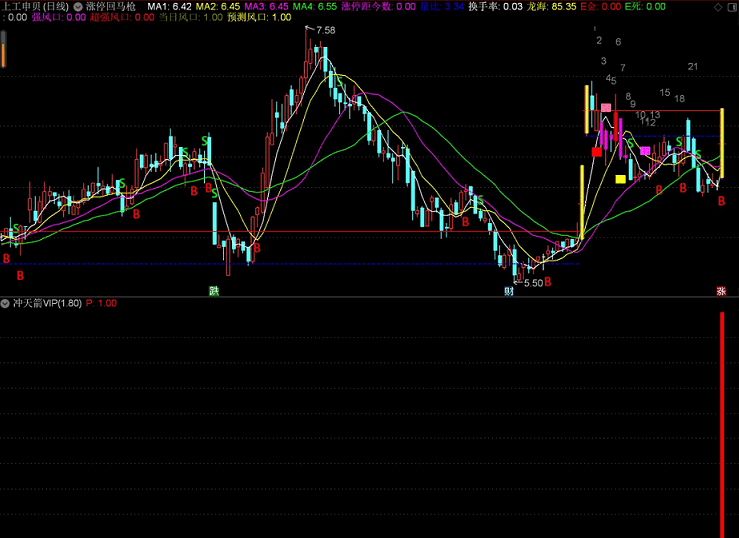
Task: Click the P: 1.00 indicator value
Action: 101,303
